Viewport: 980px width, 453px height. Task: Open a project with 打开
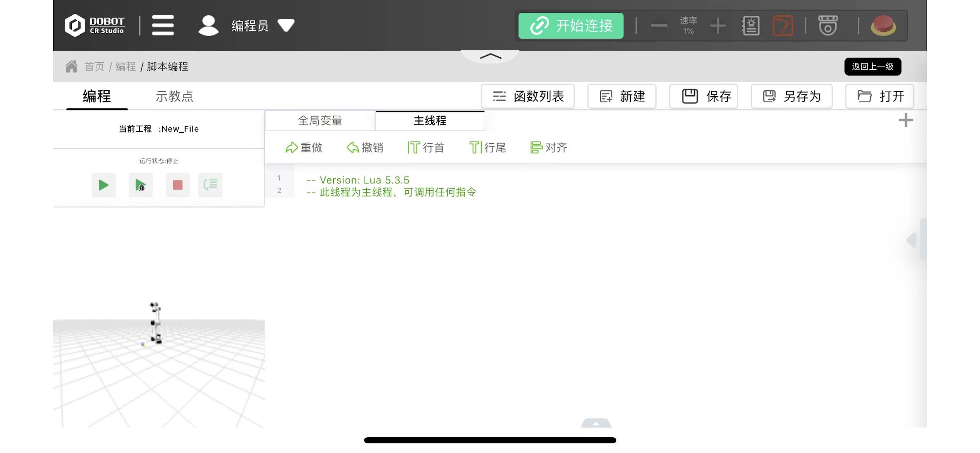(880, 96)
